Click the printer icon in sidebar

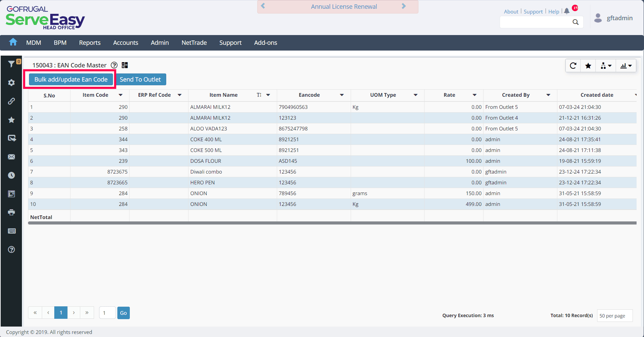tap(11, 212)
